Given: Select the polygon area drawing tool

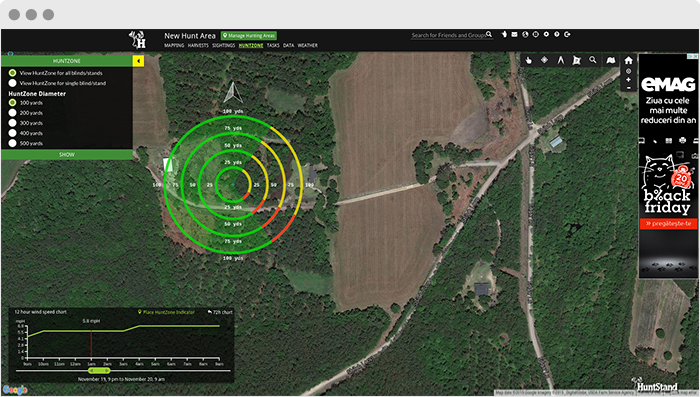Looking at the screenshot, I should coord(576,60).
